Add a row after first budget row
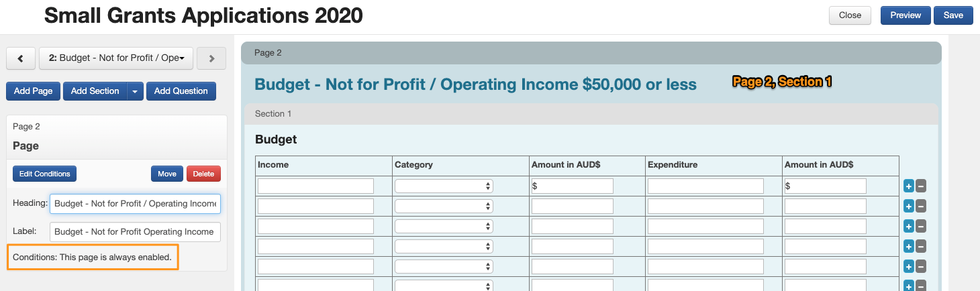The image size is (980, 291). [x=909, y=186]
